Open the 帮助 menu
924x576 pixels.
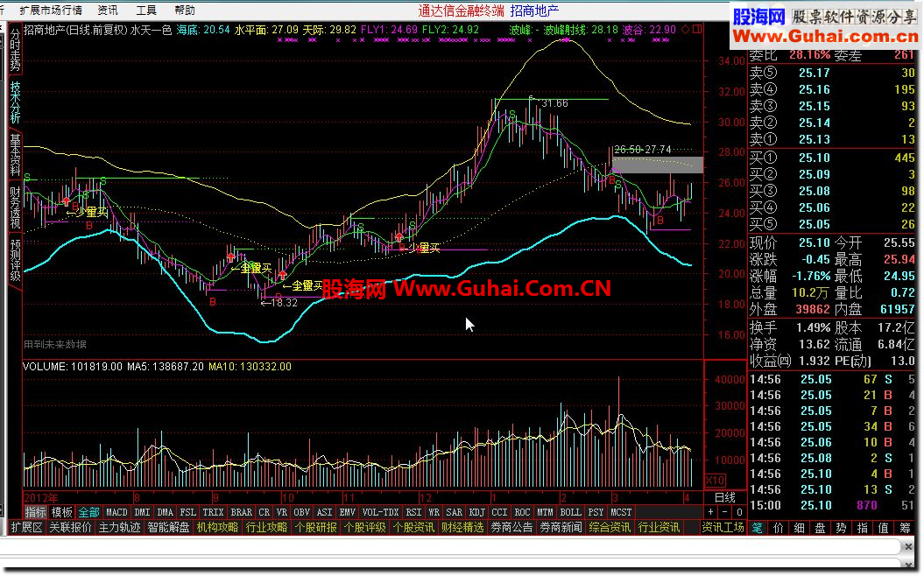pos(185,10)
